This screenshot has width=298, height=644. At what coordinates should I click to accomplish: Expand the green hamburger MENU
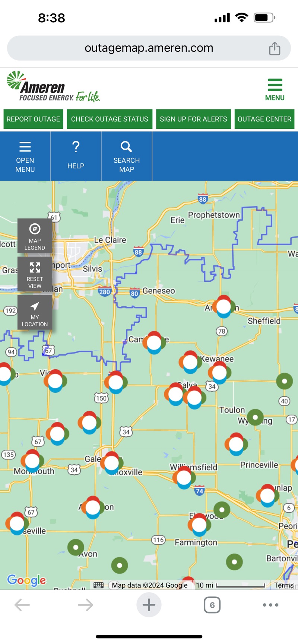pyautogui.click(x=275, y=89)
